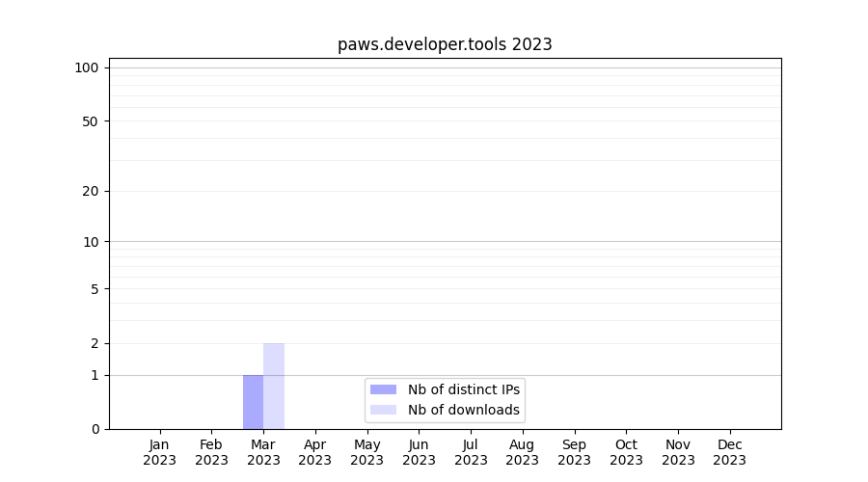Click the Nb of downloads legend swatch

coord(383,410)
